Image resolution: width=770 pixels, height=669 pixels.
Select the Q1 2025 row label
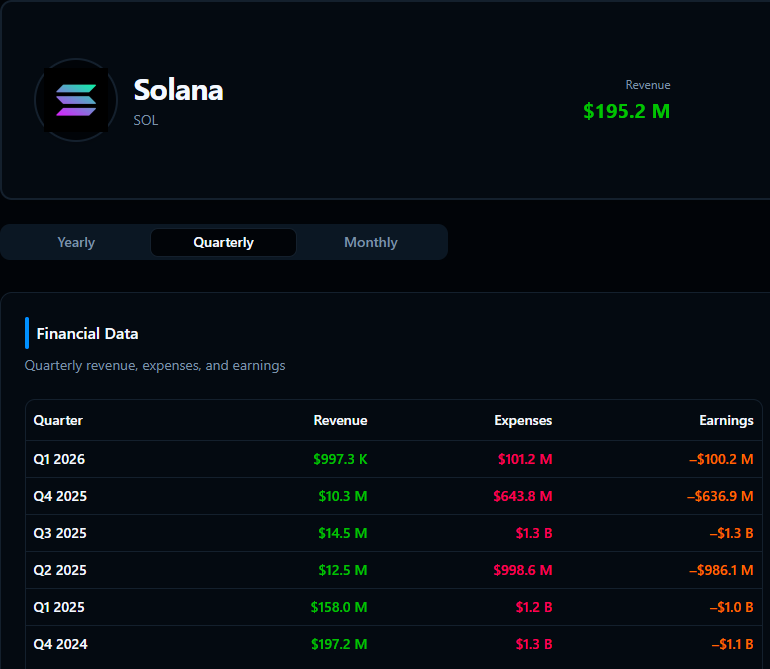[x=59, y=607]
